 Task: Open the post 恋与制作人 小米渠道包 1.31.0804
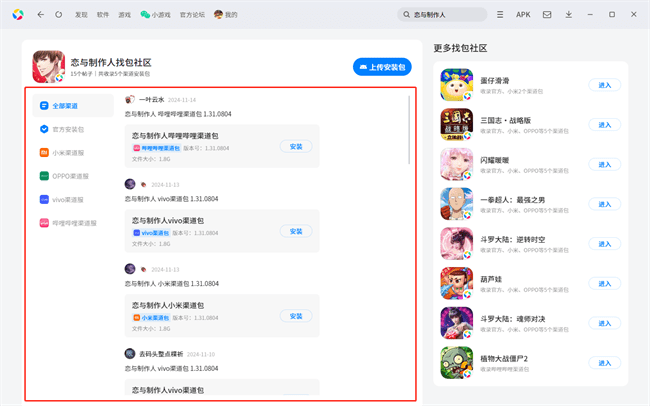coord(172,284)
